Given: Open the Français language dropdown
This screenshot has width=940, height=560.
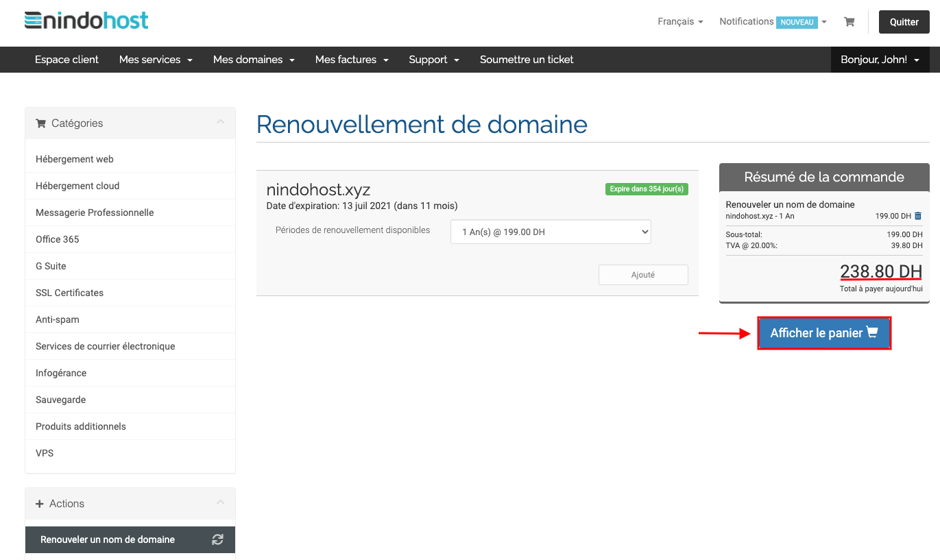Looking at the screenshot, I should point(680,22).
